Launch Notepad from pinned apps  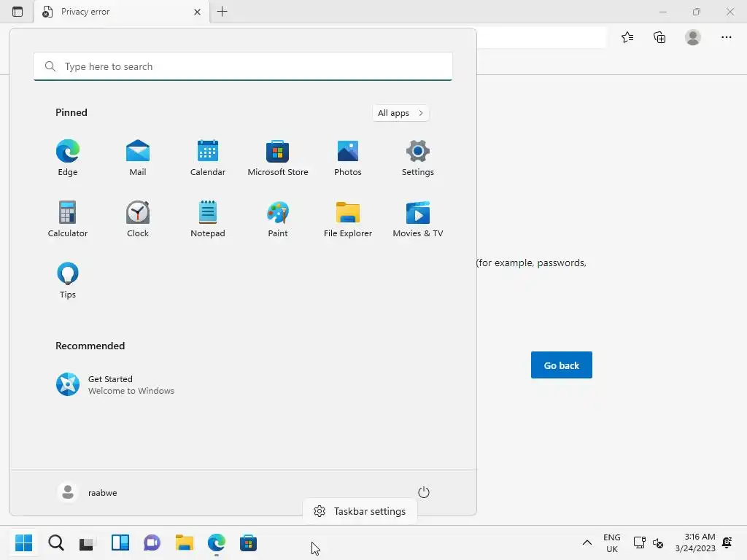click(x=208, y=219)
